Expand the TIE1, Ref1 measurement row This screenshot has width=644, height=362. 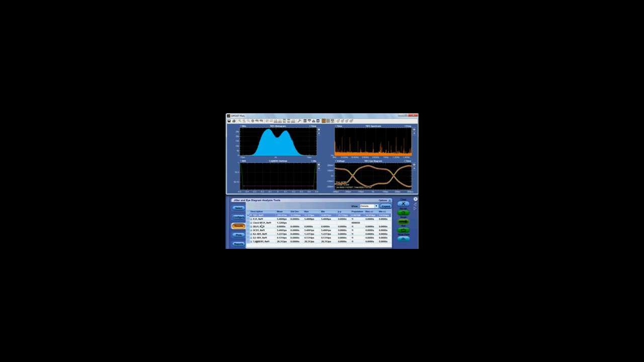click(251, 215)
